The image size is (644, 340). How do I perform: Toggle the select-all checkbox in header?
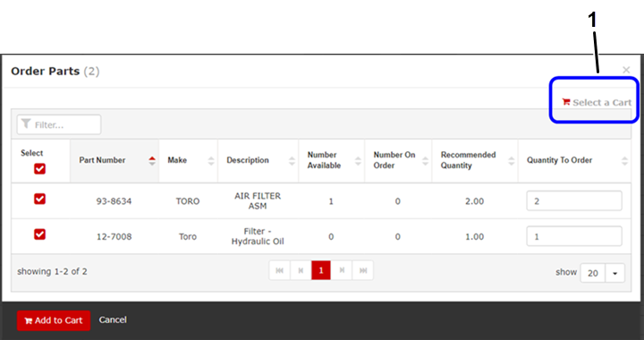pyautogui.click(x=40, y=169)
